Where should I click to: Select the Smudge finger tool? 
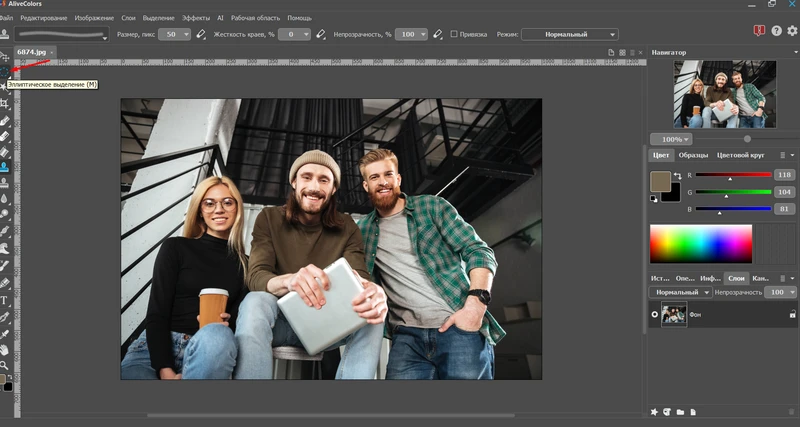[x=4, y=248]
